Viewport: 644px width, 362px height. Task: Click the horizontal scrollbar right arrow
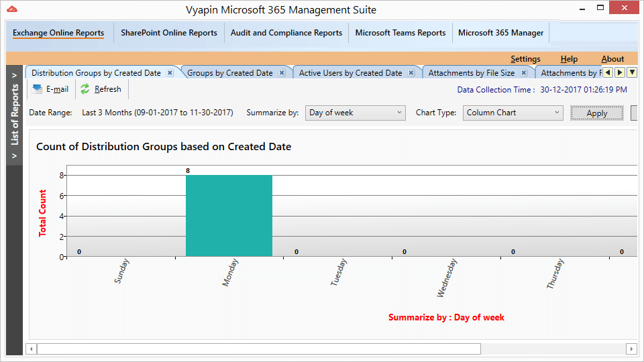[x=632, y=349]
